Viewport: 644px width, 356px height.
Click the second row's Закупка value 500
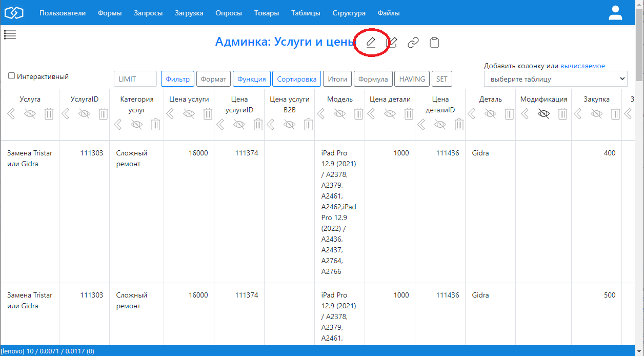(x=610, y=295)
